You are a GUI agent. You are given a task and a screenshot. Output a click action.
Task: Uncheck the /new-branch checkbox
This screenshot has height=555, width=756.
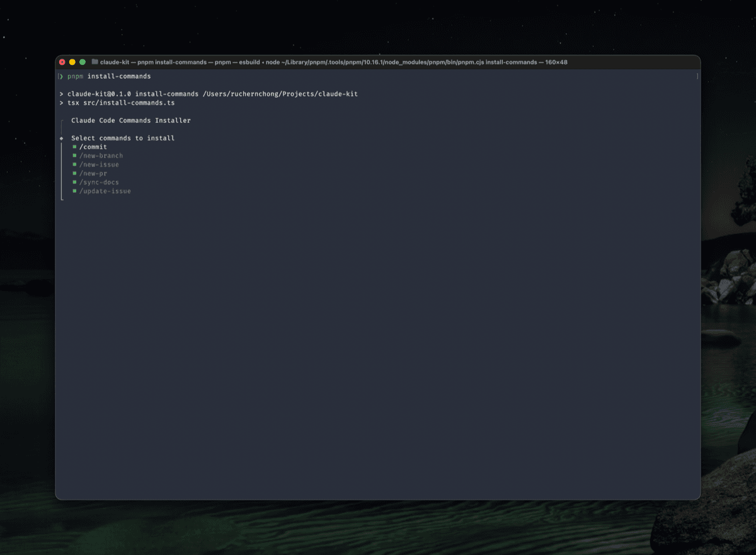74,156
